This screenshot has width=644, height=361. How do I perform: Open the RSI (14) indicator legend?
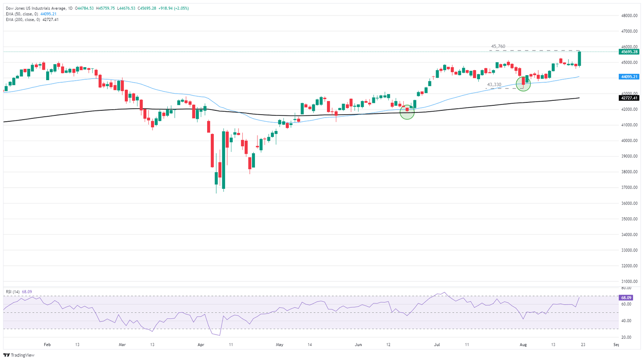click(13, 291)
